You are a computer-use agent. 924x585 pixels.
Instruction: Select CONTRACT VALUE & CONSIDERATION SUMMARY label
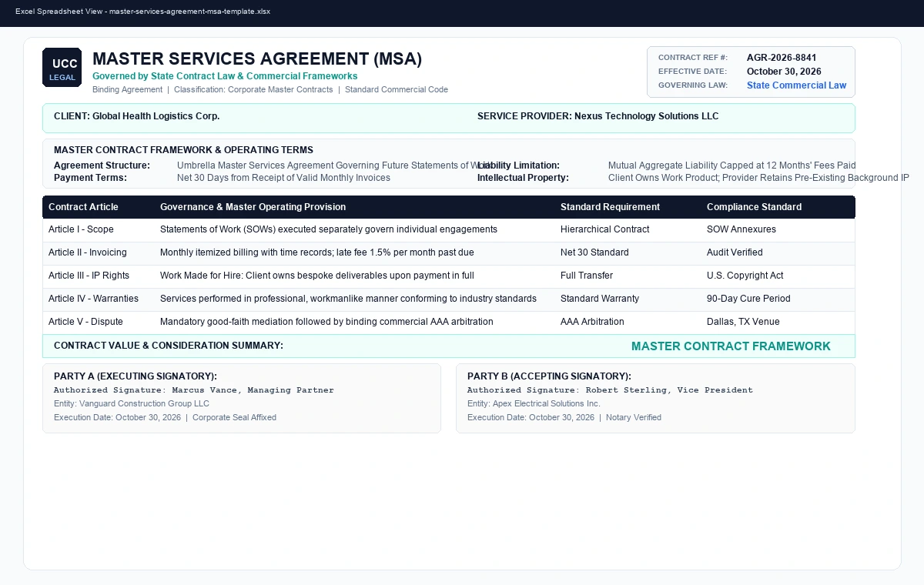click(x=169, y=346)
